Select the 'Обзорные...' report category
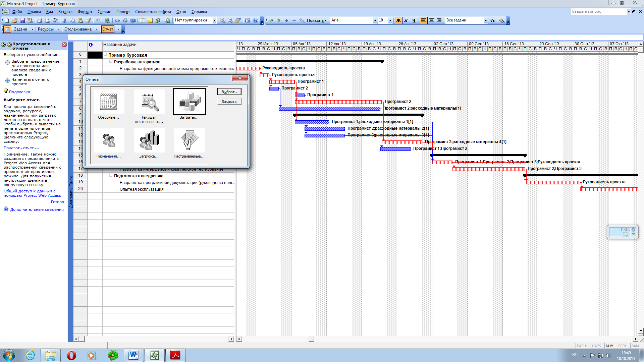 (x=109, y=105)
